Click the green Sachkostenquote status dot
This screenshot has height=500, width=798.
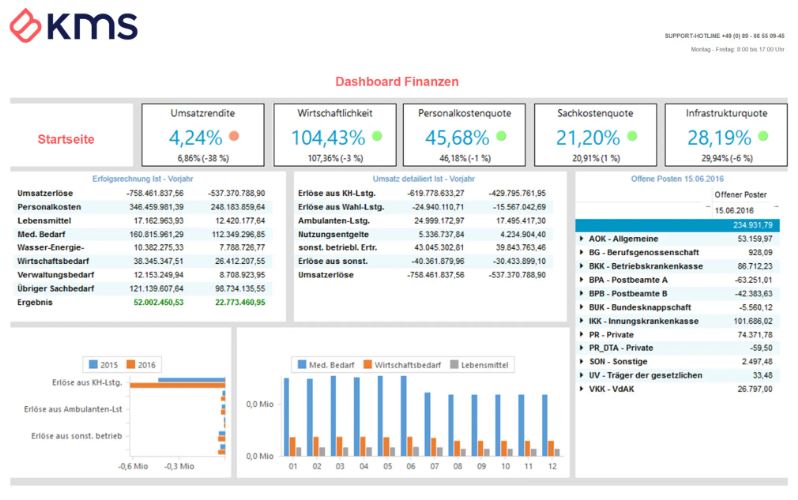click(x=632, y=136)
